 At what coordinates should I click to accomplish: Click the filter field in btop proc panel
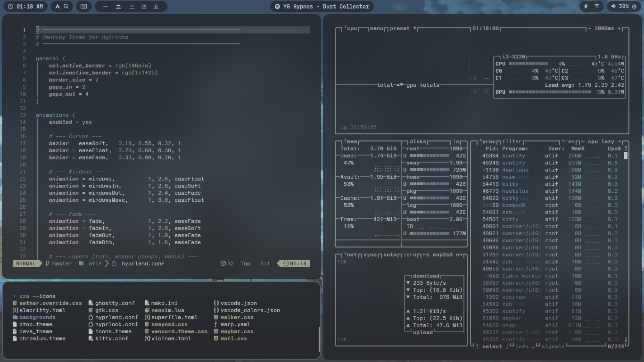[x=512, y=141]
